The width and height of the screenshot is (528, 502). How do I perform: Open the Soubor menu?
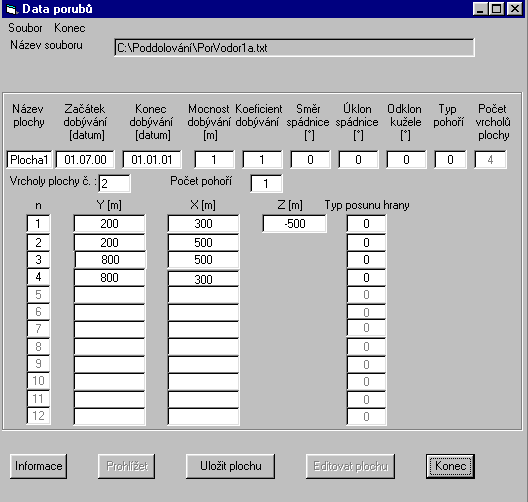[x=25, y=28]
